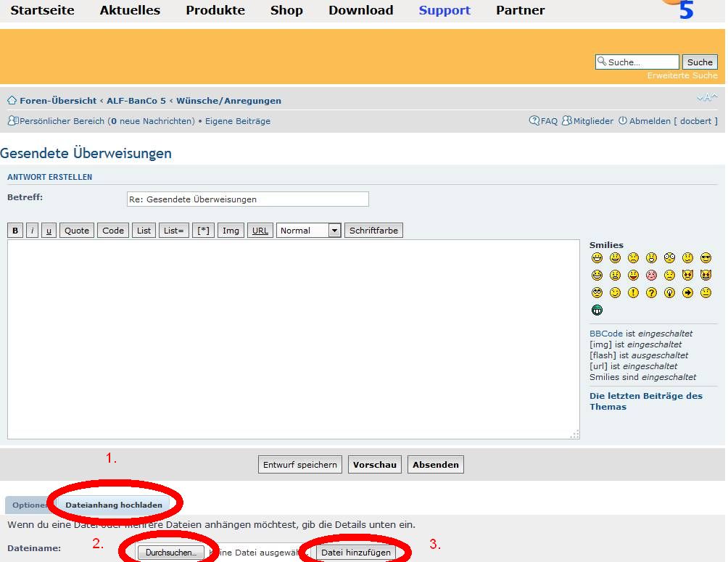Insert the grinning twisted devil smiley

[x=706, y=275]
